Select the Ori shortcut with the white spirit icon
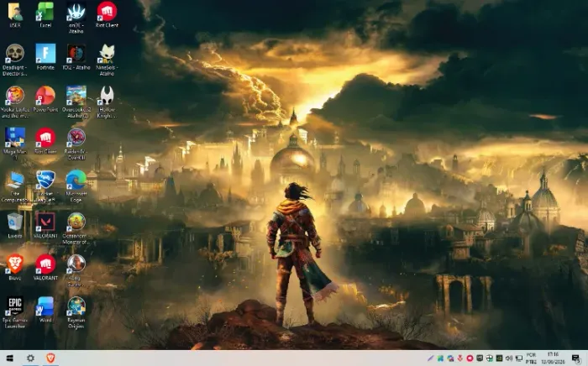Viewport: 588px width, 366px height. click(76, 18)
